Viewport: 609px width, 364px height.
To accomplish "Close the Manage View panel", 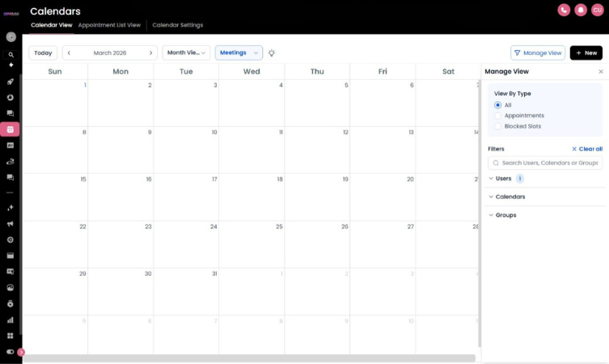I will pos(600,72).
